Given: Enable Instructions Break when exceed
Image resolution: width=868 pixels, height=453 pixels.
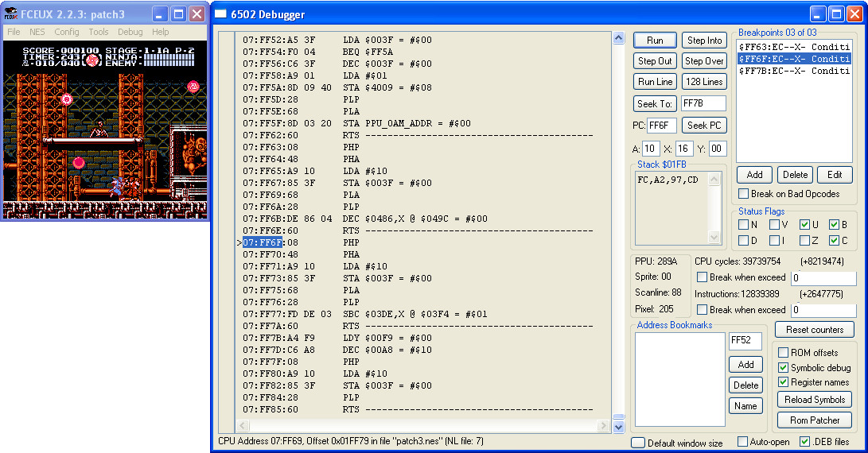Looking at the screenshot, I should pos(702,310).
